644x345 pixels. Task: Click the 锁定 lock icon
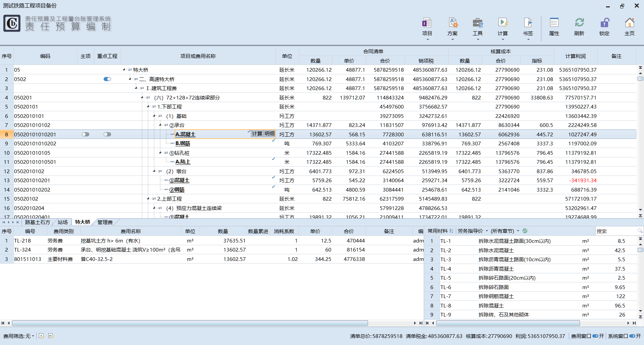[x=604, y=27]
